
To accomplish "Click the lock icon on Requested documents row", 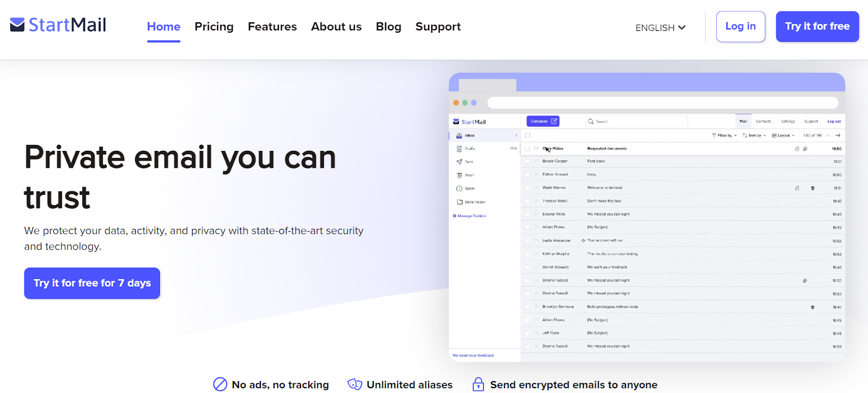I will tap(797, 149).
